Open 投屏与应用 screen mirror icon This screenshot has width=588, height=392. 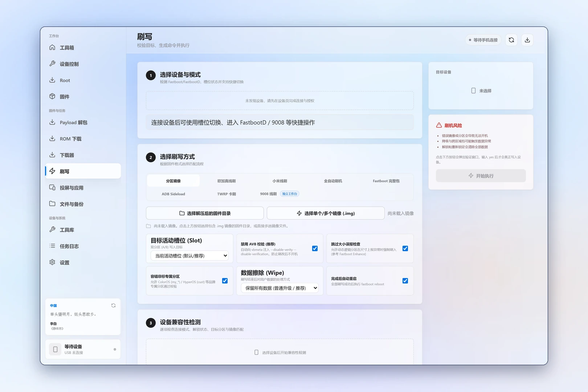52,187
